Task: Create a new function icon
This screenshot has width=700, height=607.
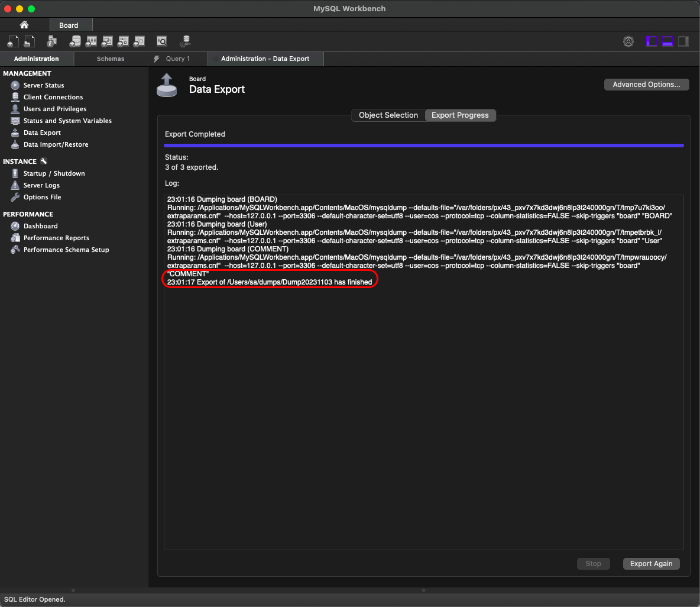Action: (x=140, y=41)
